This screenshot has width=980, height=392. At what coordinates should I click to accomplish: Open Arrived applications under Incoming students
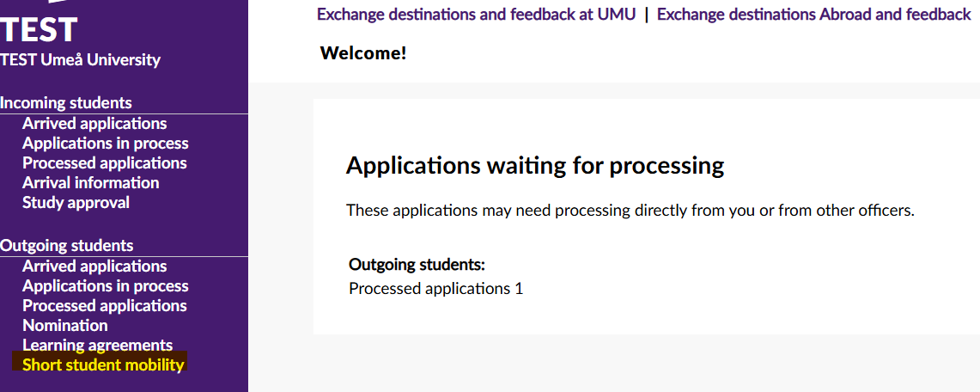point(94,123)
